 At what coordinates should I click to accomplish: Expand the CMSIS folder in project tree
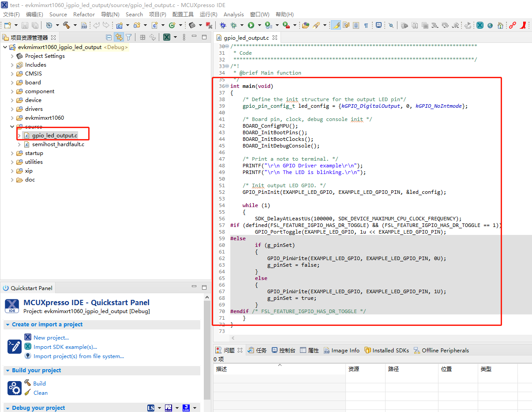pos(12,74)
